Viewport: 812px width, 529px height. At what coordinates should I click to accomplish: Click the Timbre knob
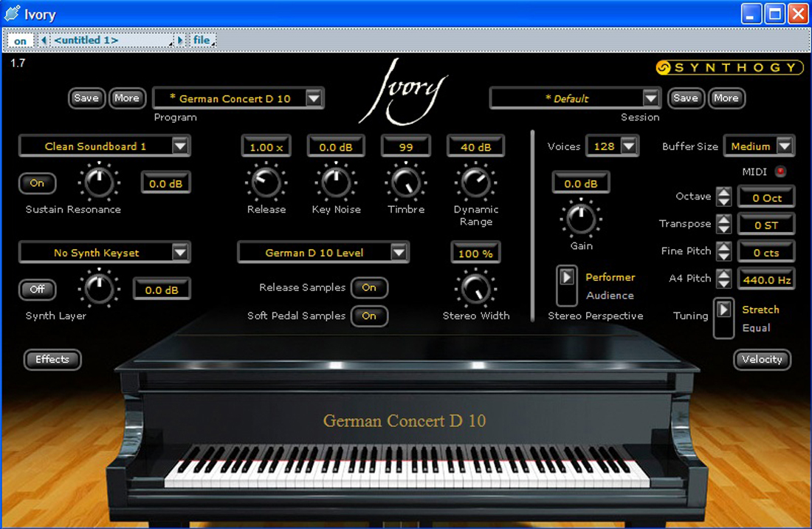click(405, 183)
